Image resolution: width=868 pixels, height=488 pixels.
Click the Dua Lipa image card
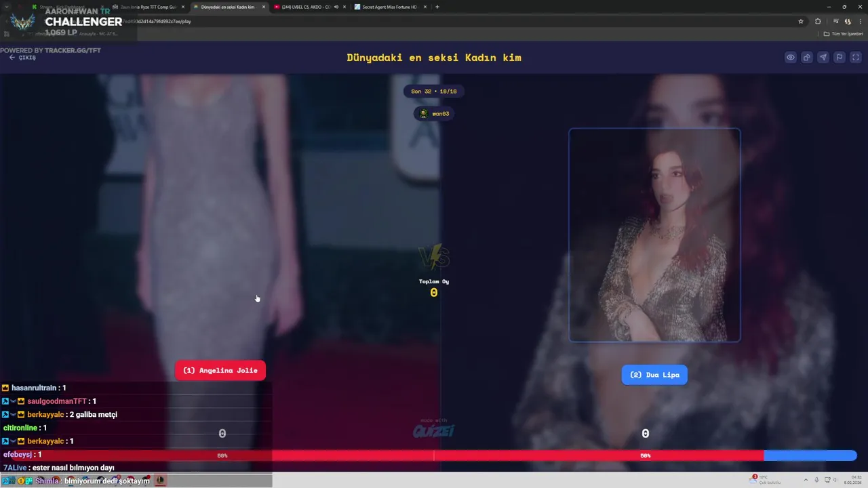(x=654, y=235)
